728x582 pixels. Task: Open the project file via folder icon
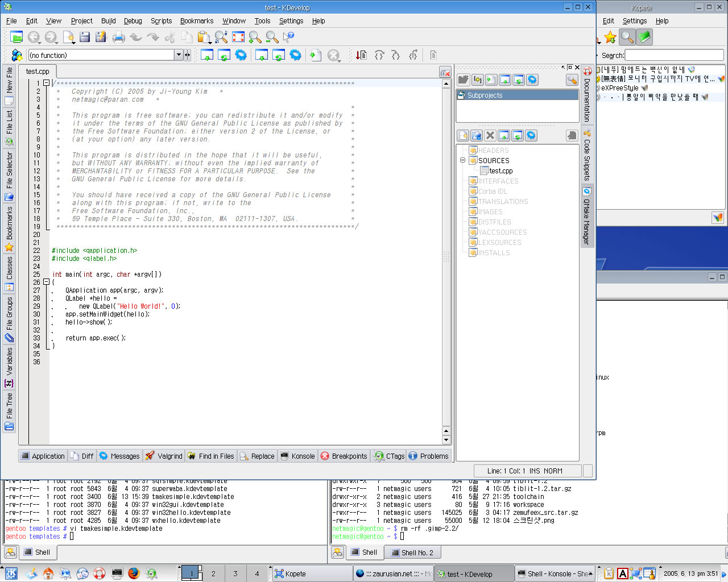tap(16, 37)
